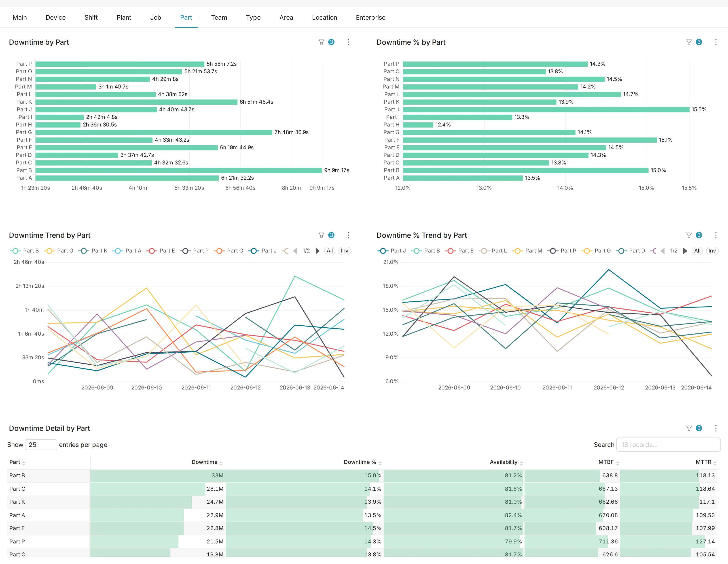Click the 81.2% Availability cell for Part B
The image size is (728, 564).
[454, 476]
